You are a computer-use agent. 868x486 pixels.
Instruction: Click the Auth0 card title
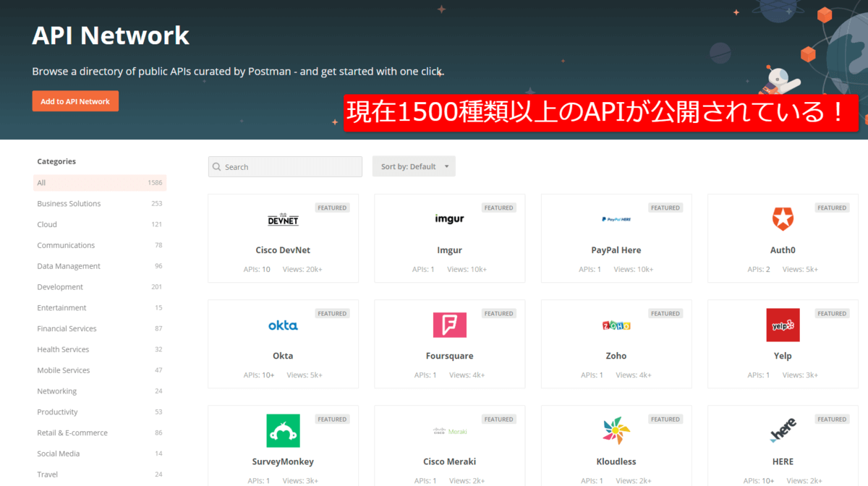pos(783,250)
